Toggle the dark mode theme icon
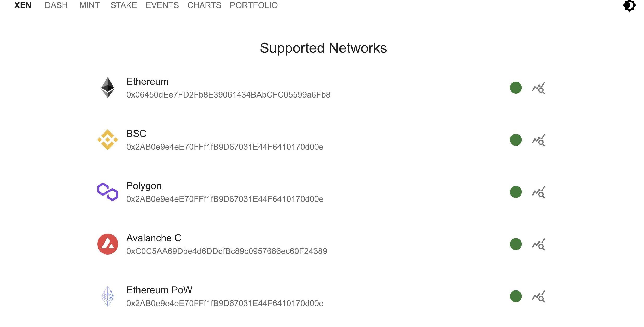 (629, 6)
